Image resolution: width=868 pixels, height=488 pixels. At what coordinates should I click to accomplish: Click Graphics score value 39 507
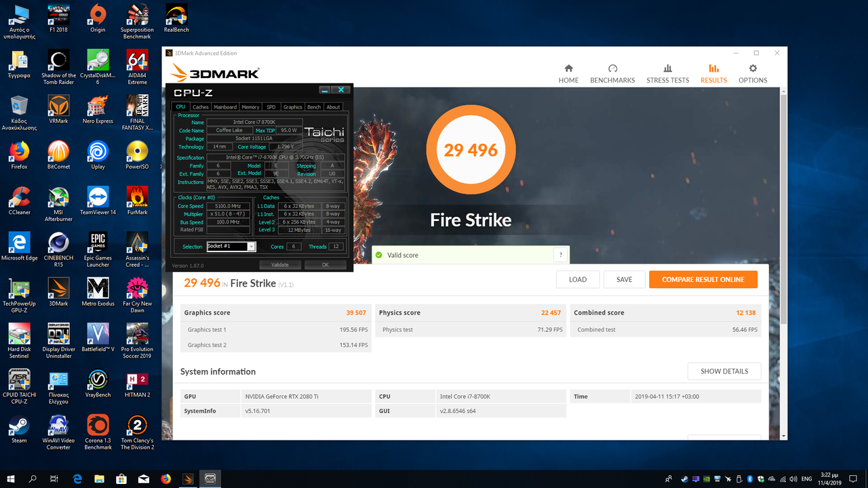[x=356, y=312]
